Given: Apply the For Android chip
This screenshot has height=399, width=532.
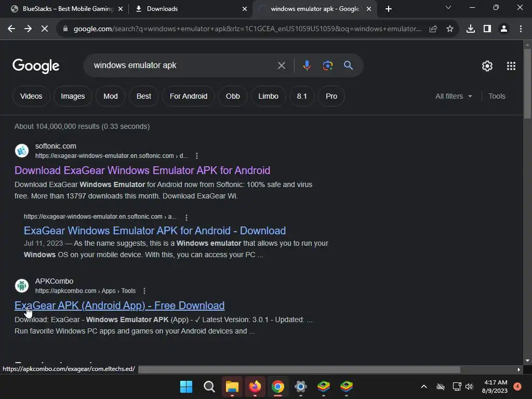Looking at the screenshot, I should [x=189, y=96].
